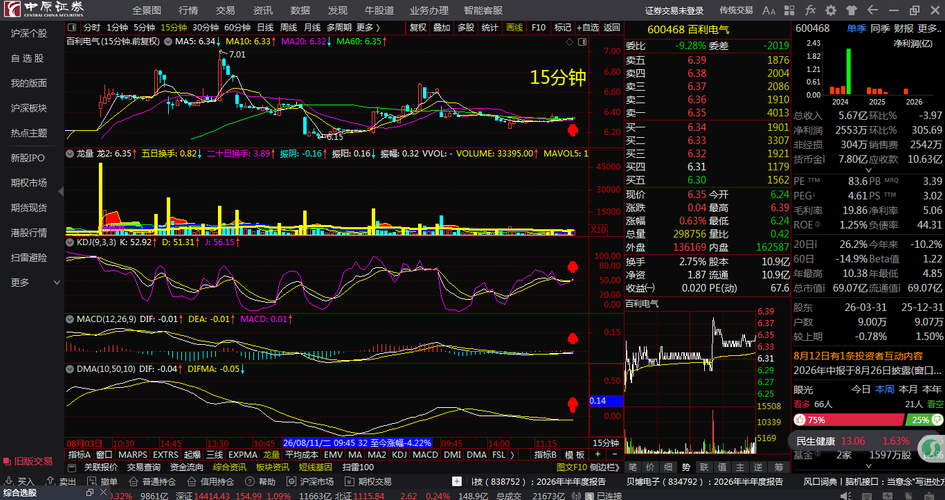Click 证券交易未登录 login link

coord(674,11)
